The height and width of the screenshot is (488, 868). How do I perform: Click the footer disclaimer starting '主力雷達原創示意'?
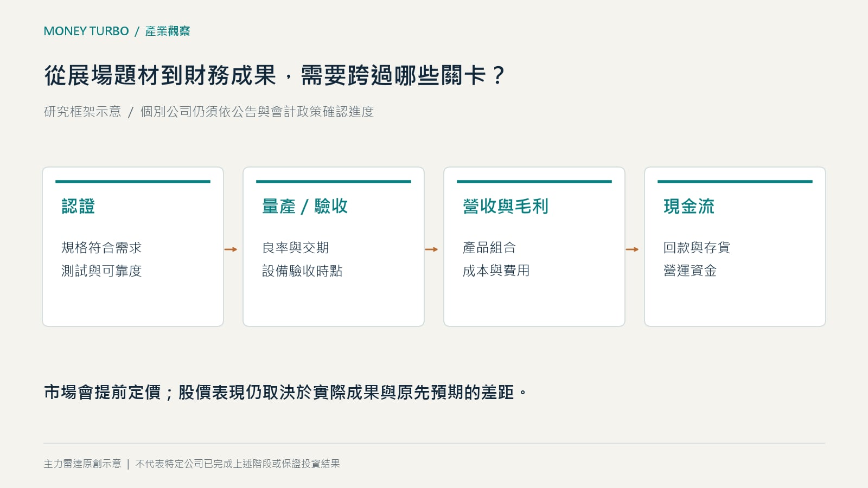click(x=192, y=464)
